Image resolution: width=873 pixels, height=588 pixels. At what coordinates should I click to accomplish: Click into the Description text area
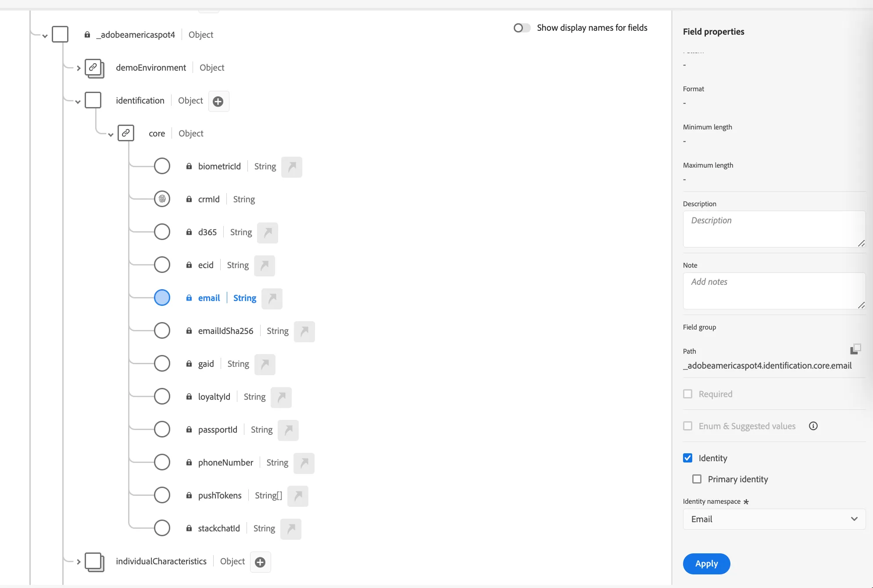[774, 229]
